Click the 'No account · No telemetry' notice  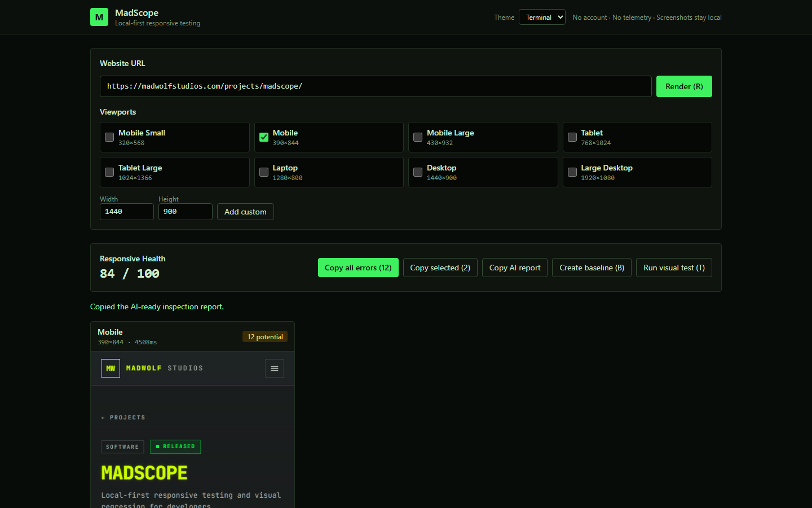coord(647,17)
